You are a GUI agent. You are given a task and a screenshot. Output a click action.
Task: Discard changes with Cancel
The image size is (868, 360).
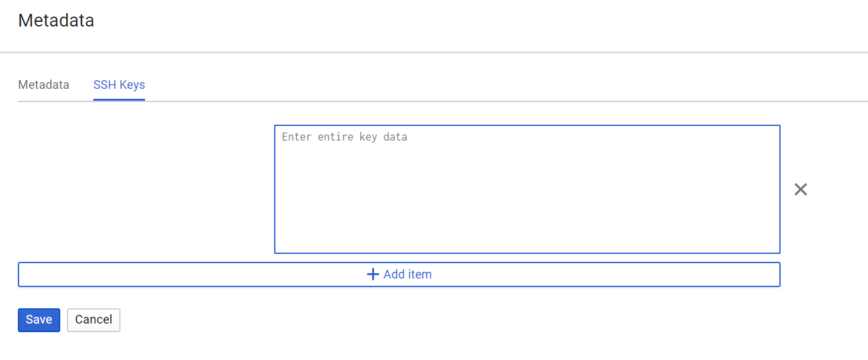[x=93, y=320]
